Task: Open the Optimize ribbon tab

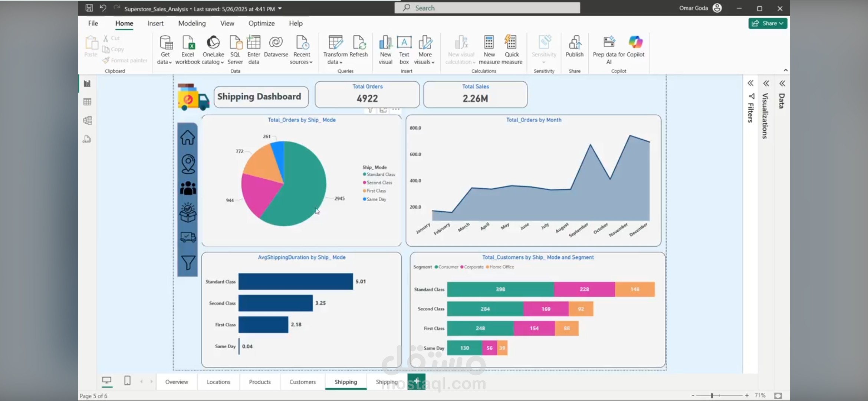Action: (x=262, y=23)
